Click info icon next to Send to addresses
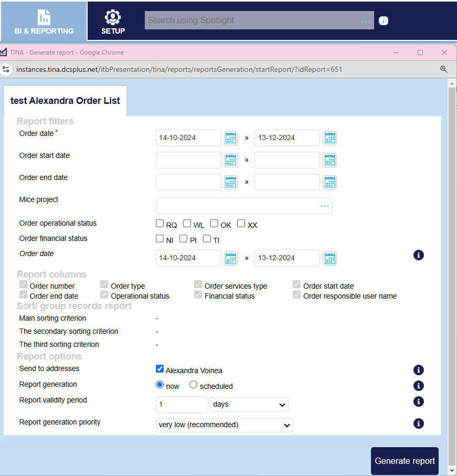 point(418,370)
